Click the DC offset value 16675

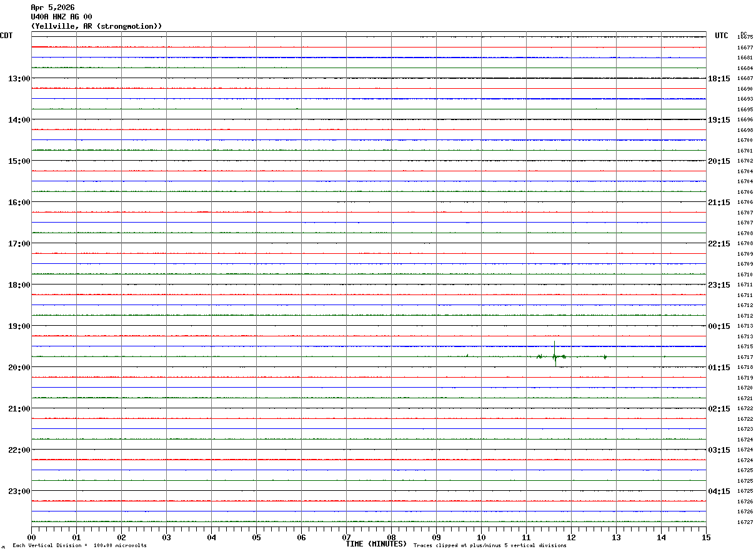tap(745, 37)
